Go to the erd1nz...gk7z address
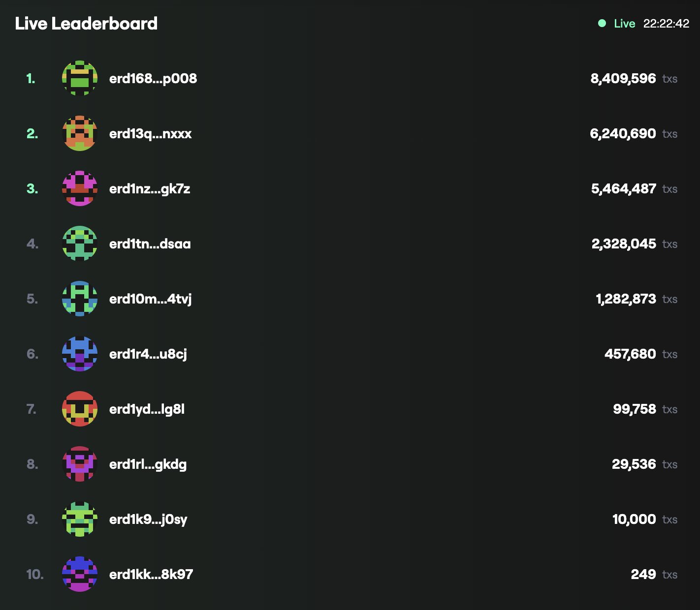This screenshot has height=610, width=700. (149, 189)
